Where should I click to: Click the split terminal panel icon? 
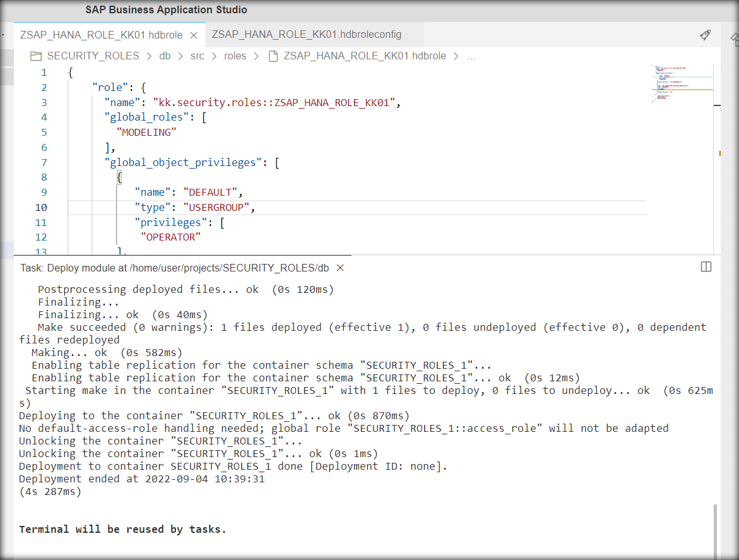pyautogui.click(x=706, y=267)
